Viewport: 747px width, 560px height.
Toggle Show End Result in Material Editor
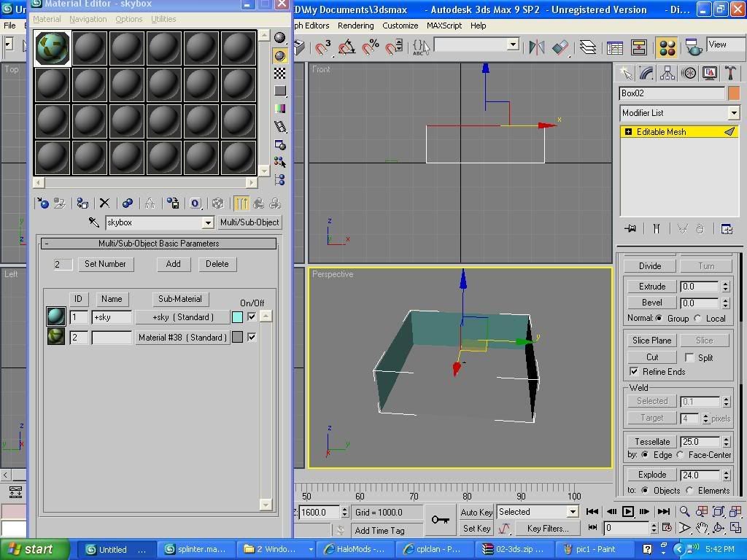[241, 204]
